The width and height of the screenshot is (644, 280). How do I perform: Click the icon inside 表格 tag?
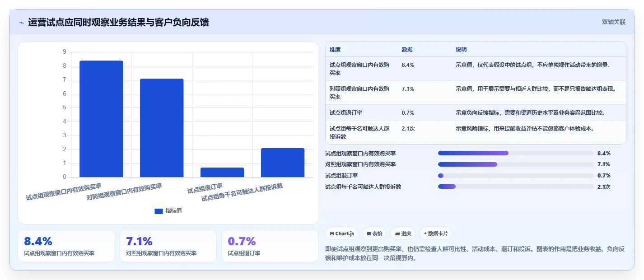point(369,234)
